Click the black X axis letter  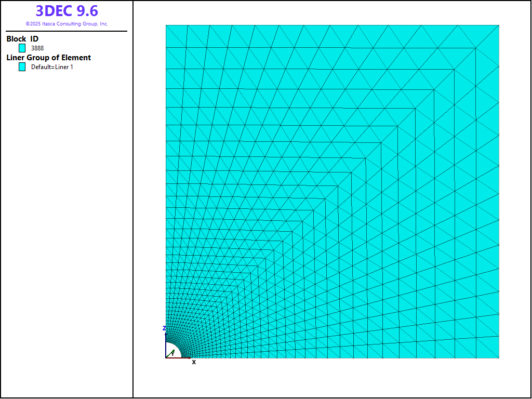coord(194,362)
